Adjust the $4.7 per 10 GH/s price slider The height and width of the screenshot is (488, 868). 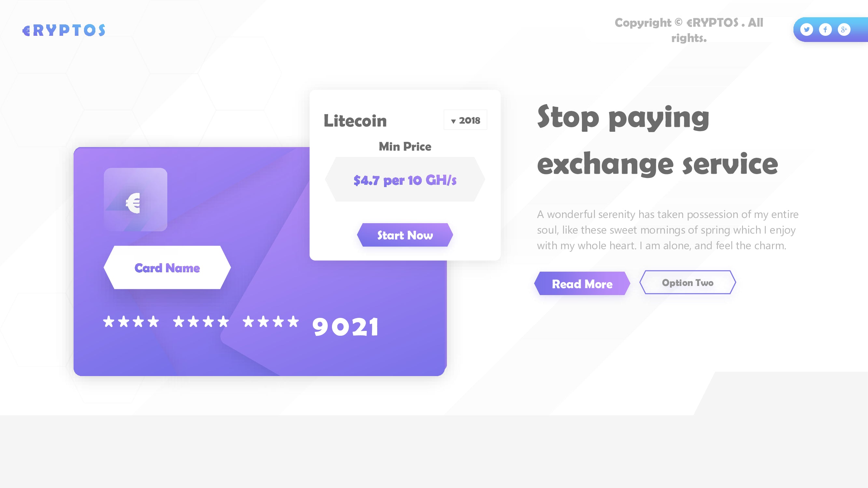(x=405, y=180)
